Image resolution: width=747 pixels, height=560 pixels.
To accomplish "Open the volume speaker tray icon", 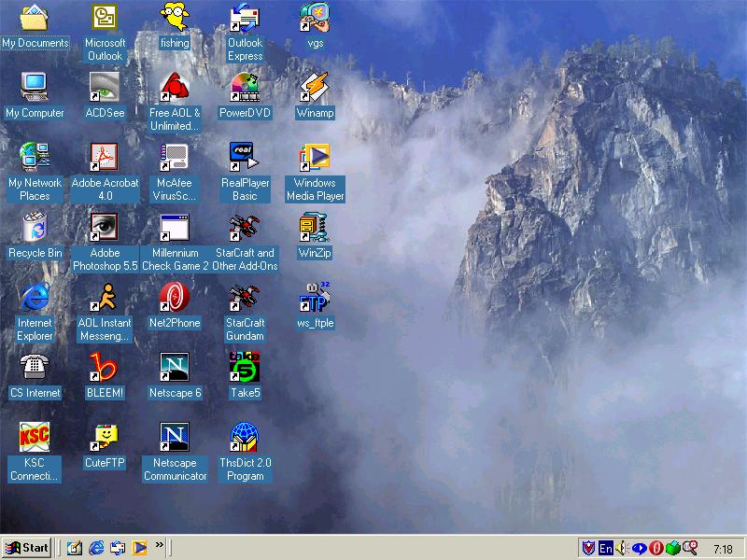I will 622,549.
